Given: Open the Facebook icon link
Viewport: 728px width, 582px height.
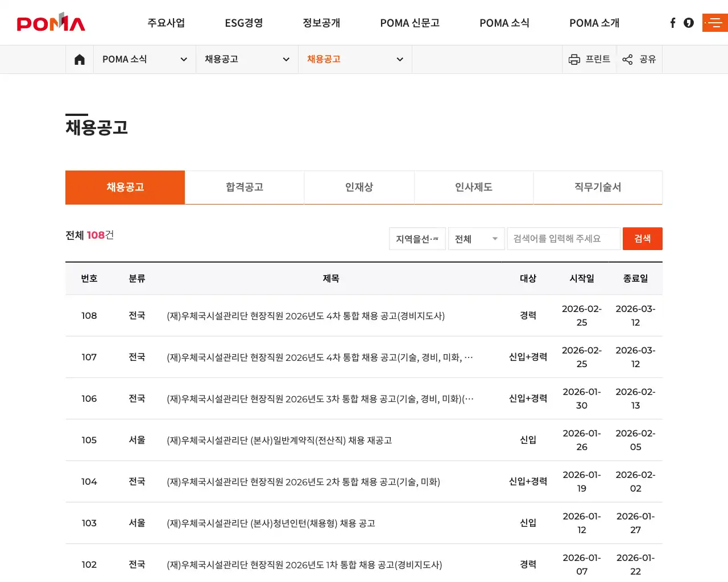Looking at the screenshot, I should 673,23.
